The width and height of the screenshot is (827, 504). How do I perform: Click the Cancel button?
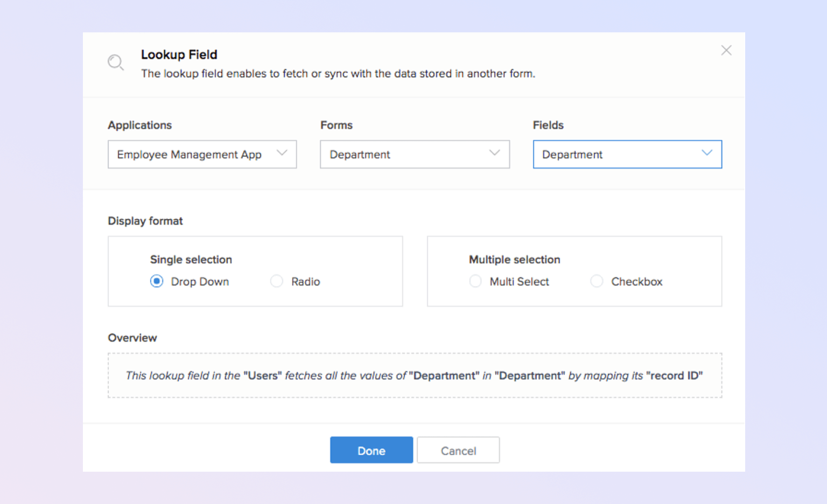coord(458,450)
